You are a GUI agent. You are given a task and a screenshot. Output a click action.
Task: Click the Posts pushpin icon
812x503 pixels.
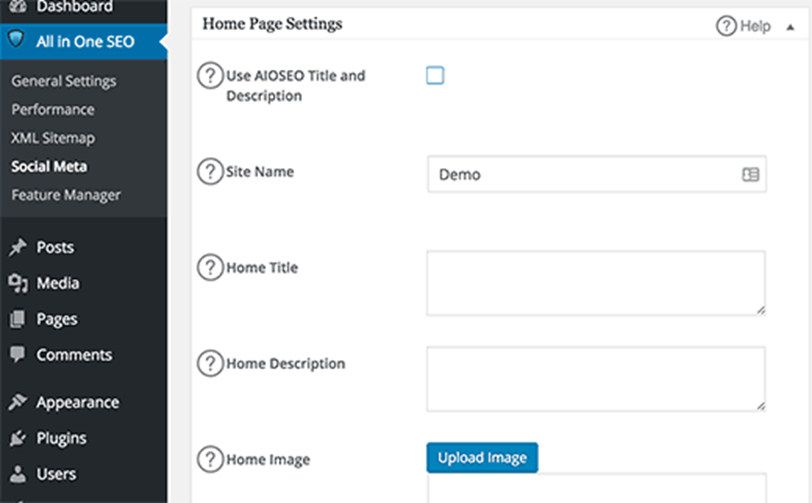point(18,248)
